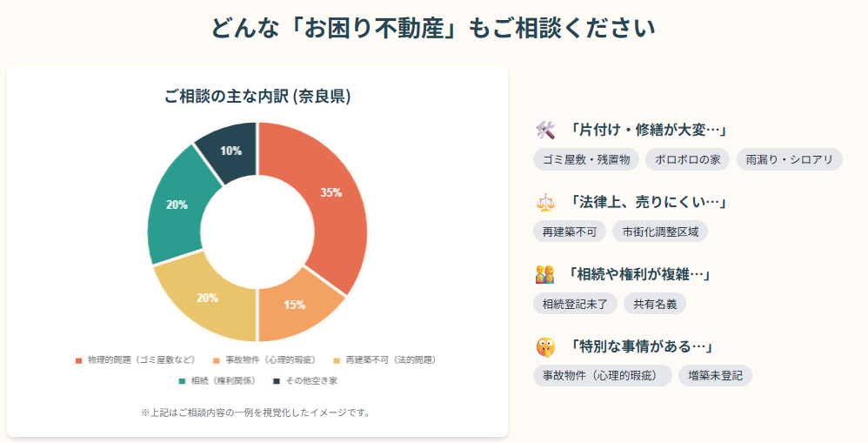This screenshot has width=868, height=443.
Task: Select the 市街化調整区域 tag
Action: click(660, 232)
